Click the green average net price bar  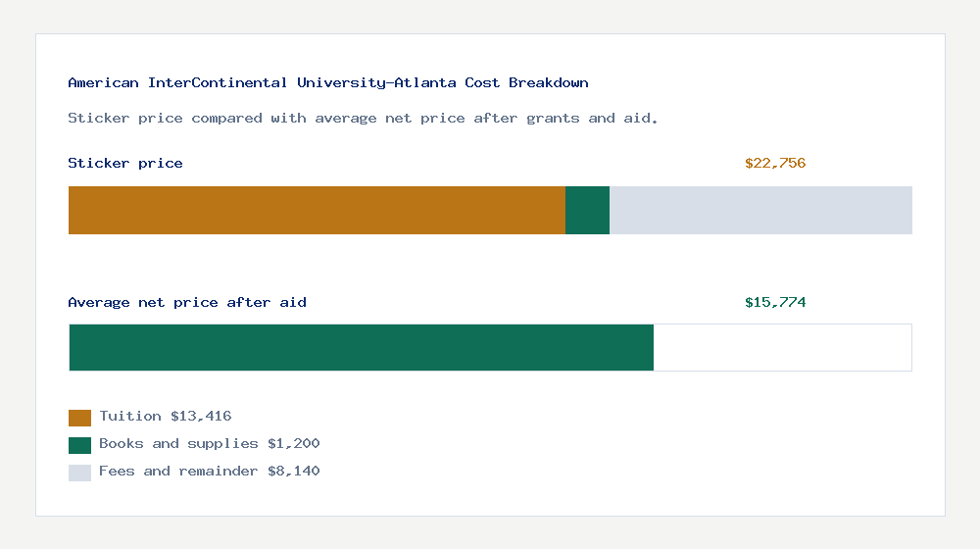coord(362,348)
